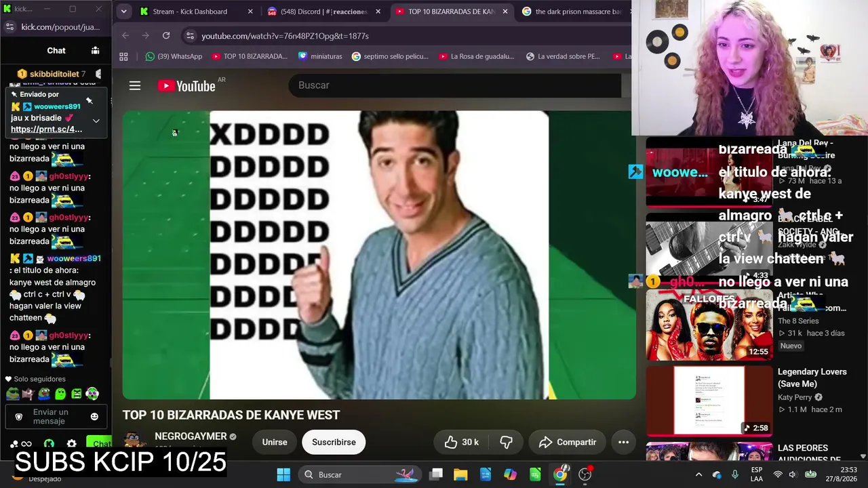Focus the YouTube address bar URL
This screenshot has width=868, height=488.
285,36
